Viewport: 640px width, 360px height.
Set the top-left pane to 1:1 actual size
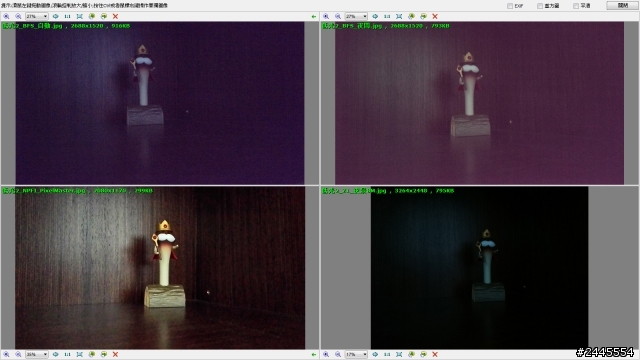(x=67, y=16)
